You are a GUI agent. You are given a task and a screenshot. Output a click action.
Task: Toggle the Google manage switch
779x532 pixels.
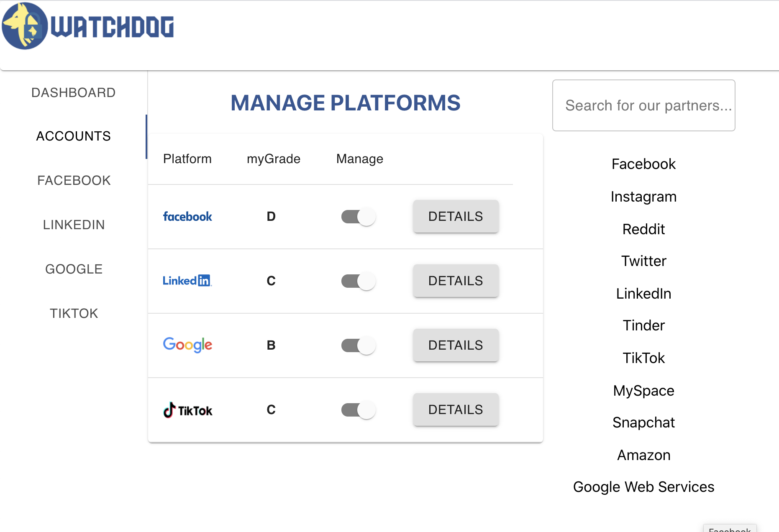359,345
